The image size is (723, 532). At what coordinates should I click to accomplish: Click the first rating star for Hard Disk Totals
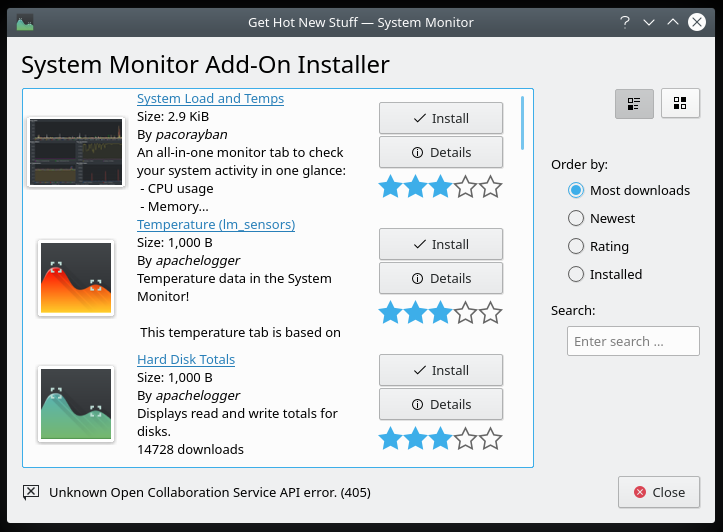[390, 439]
